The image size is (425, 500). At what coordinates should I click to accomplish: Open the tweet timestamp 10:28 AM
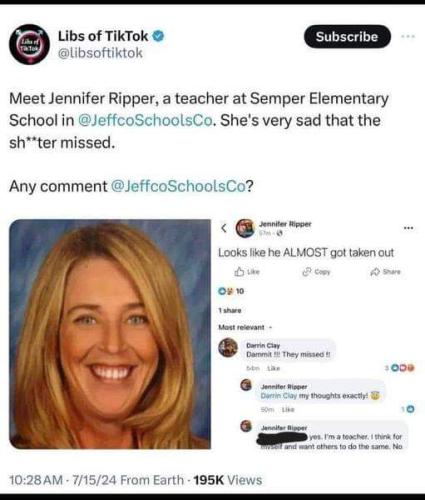(36, 480)
